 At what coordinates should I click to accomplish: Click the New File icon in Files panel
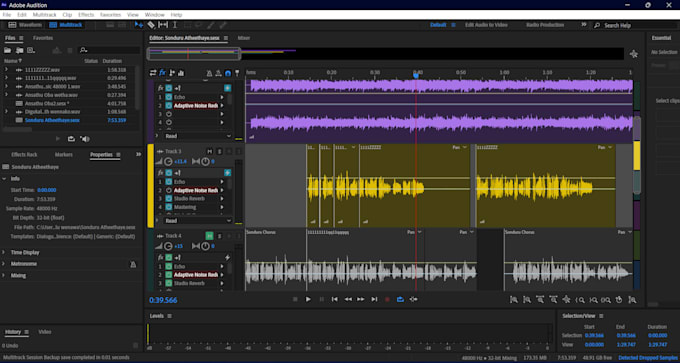[x=31, y=51]
